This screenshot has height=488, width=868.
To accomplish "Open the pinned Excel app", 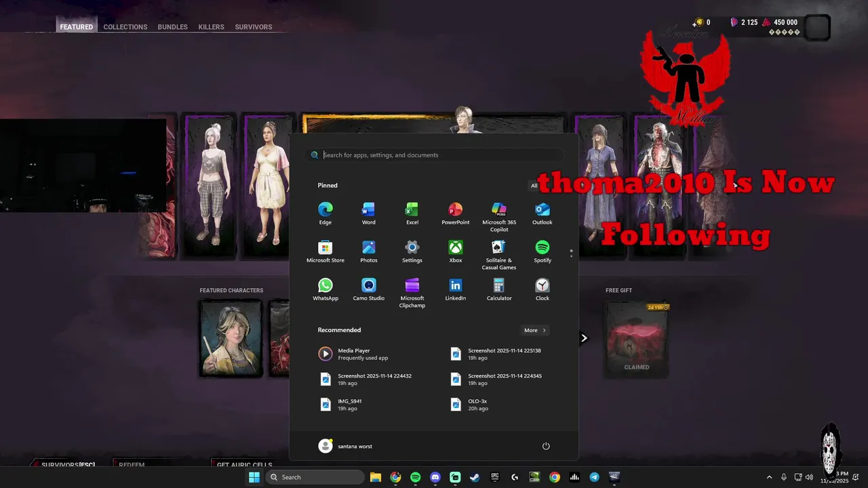I will 412,213.
